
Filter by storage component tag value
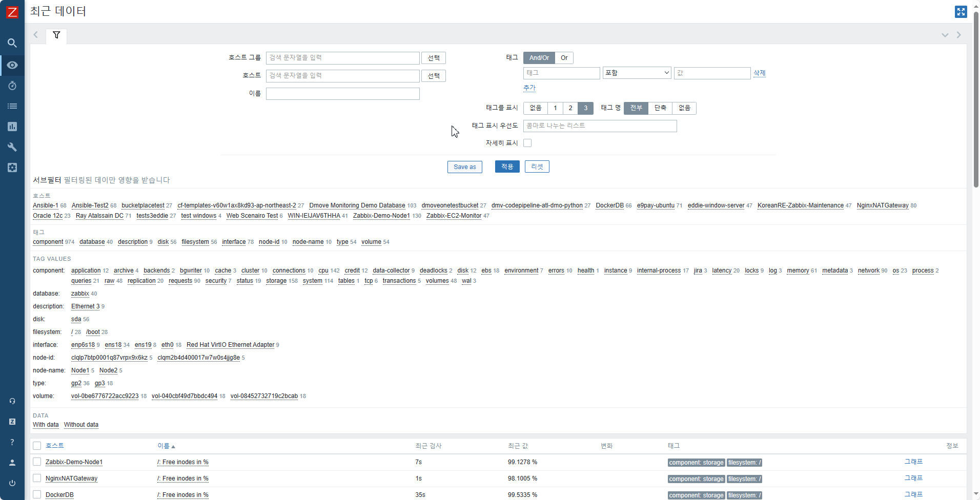(x=276, y=281)
